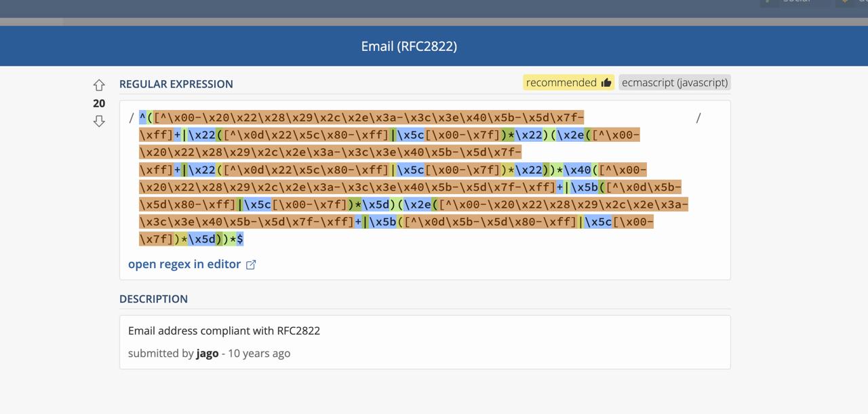Select the ecmascript (javascript) flavor tag

coord(675,83)
